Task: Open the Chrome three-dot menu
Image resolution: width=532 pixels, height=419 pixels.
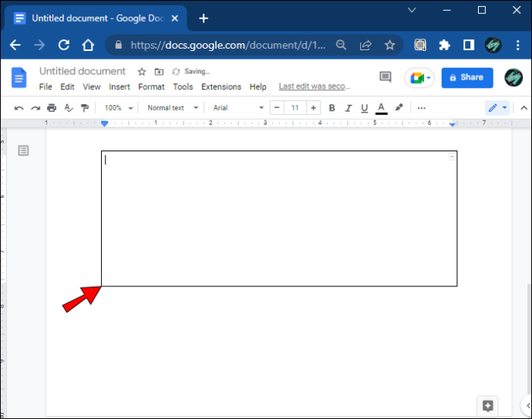Action: (518, 45)
